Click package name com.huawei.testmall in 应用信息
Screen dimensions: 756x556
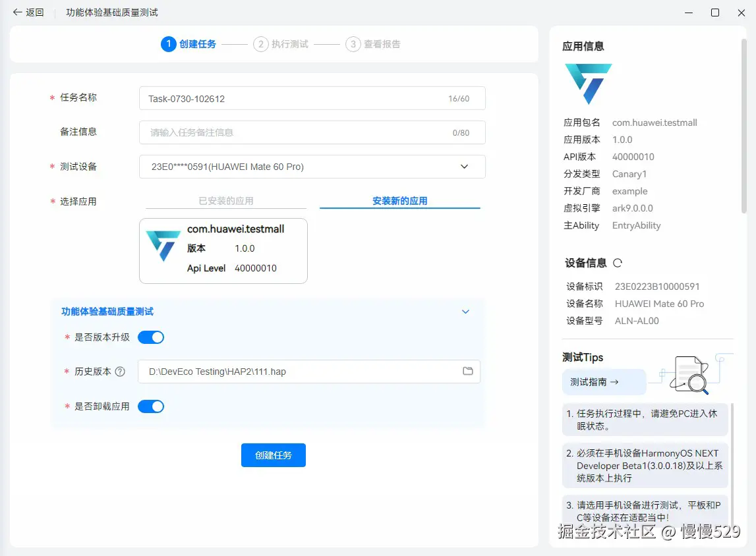[x=654, y=123]
